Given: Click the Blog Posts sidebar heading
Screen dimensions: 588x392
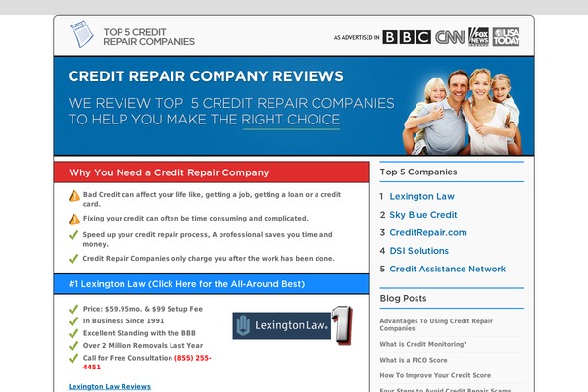Looking at the screenshot, I should pos(403,298).
